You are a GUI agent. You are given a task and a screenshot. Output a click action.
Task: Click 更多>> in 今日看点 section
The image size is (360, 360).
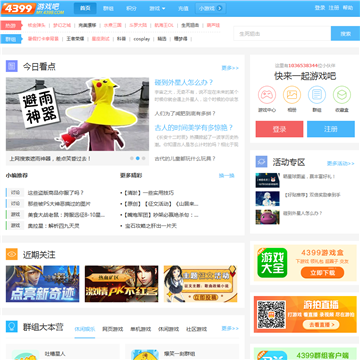pos(230,68)
